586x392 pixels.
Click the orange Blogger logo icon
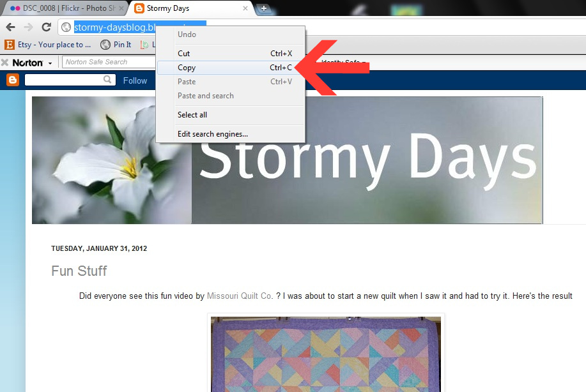pos(12,80)
